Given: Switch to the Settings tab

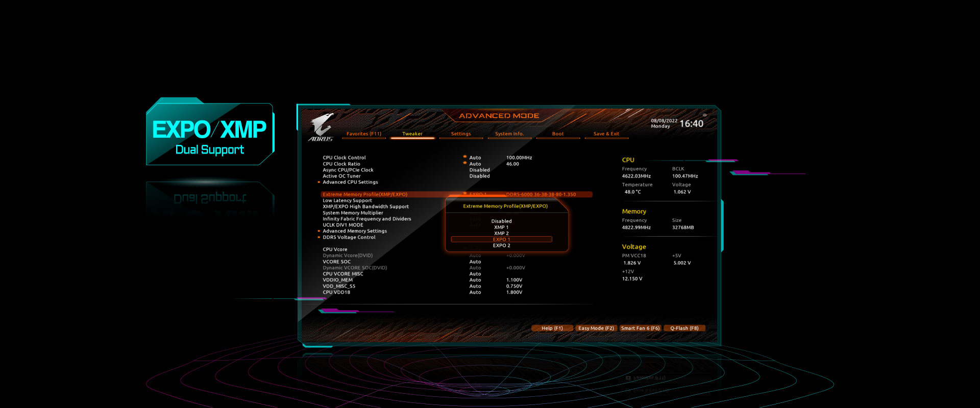Looking at the screenshot, I should point(460,134).
